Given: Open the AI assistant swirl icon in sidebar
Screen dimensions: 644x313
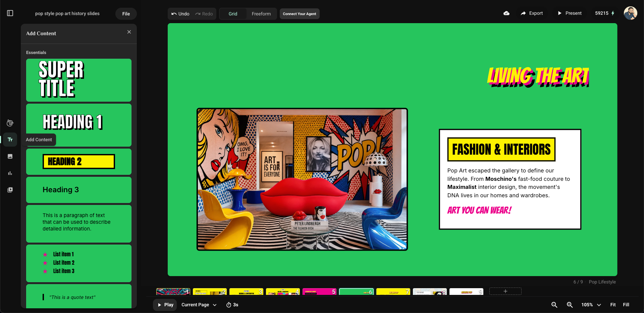Looking at the screenshot, I should coord(10,123).
